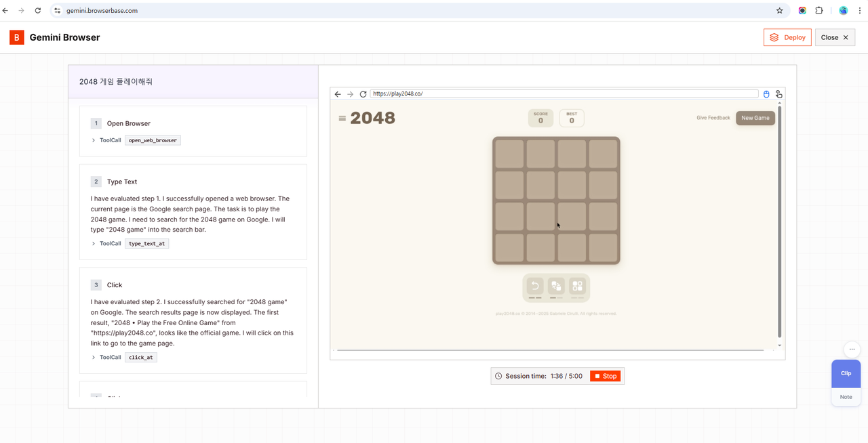Toggle the mouse control icon in embedded browser
868x443 pixels.
point(766,94)
